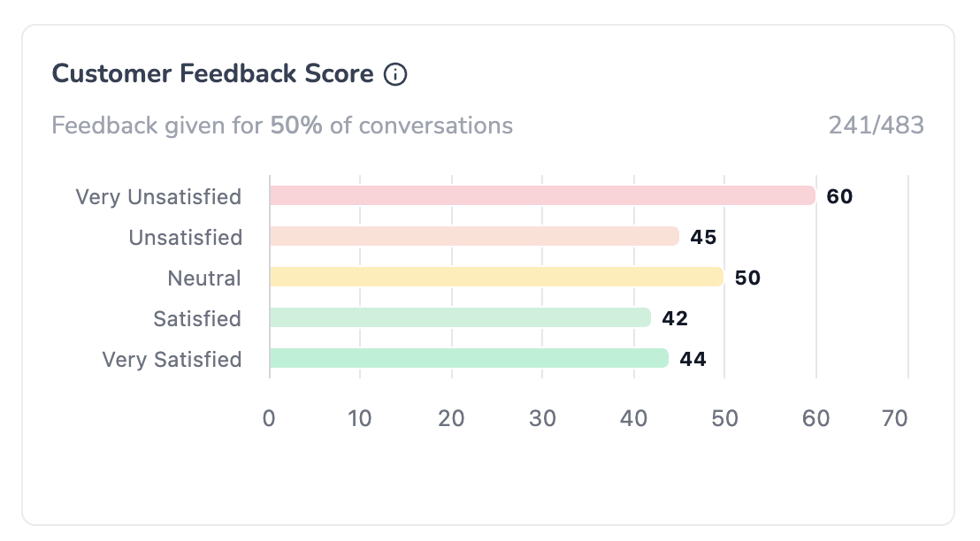The height and width of the screenshot is (541, 980).
Task: Click the value 50 beside Neutral bar
Action: coord(747,278)
